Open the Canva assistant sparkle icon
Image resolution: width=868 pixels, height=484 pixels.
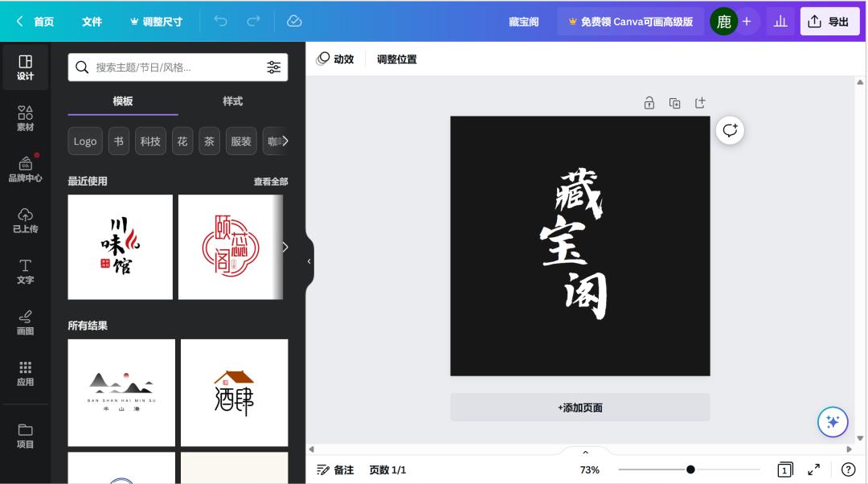coord(833,421)
